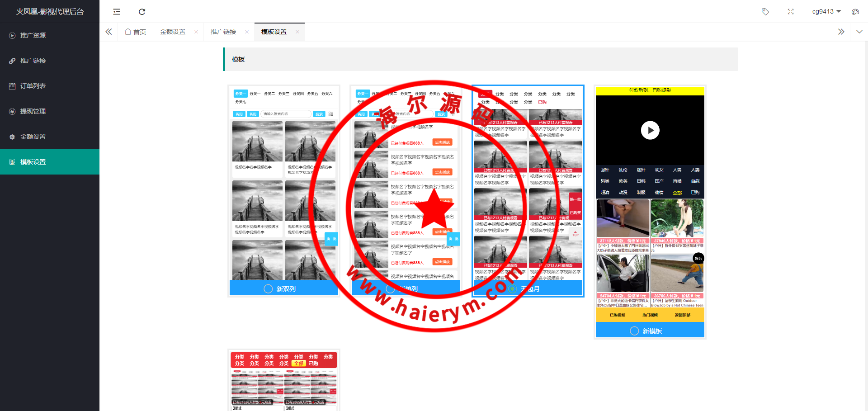The width and height of the screenshot is (868, 411).
Task: Open 金额设置 in the sidebar
Action: coord(33,137)
